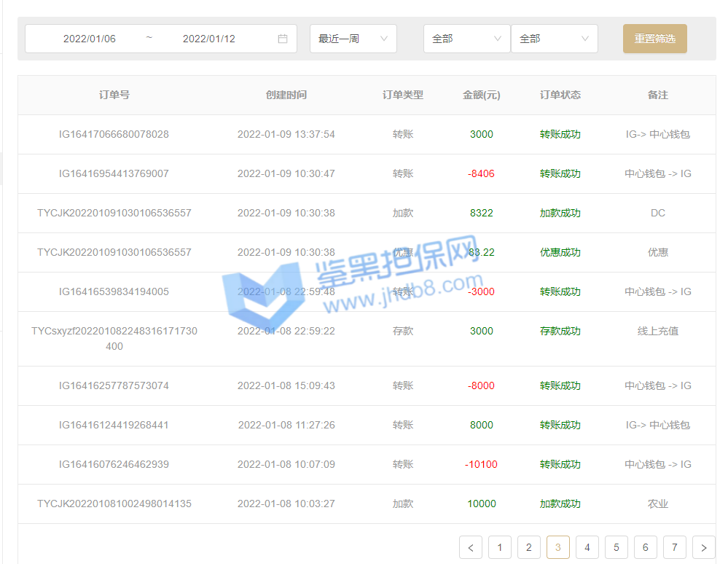Click the 重置筛选 reset button
Screen dimensions: 728x564
tap(654, 39)
